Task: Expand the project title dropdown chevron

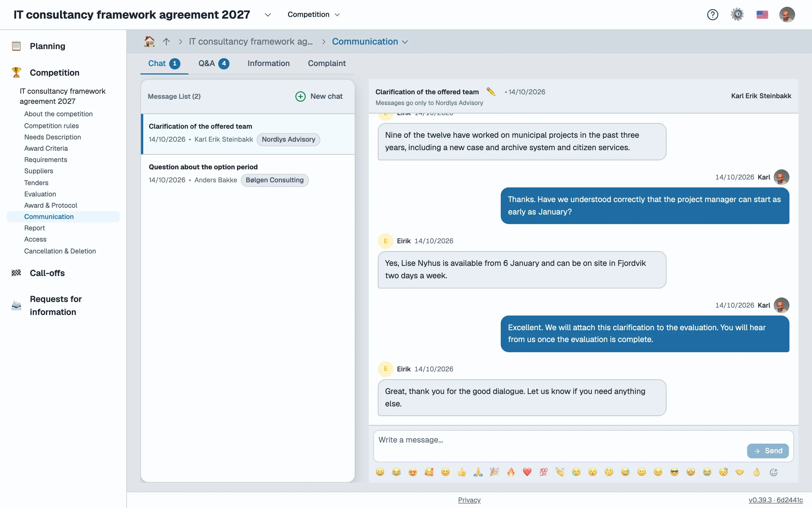Action: 267,15
